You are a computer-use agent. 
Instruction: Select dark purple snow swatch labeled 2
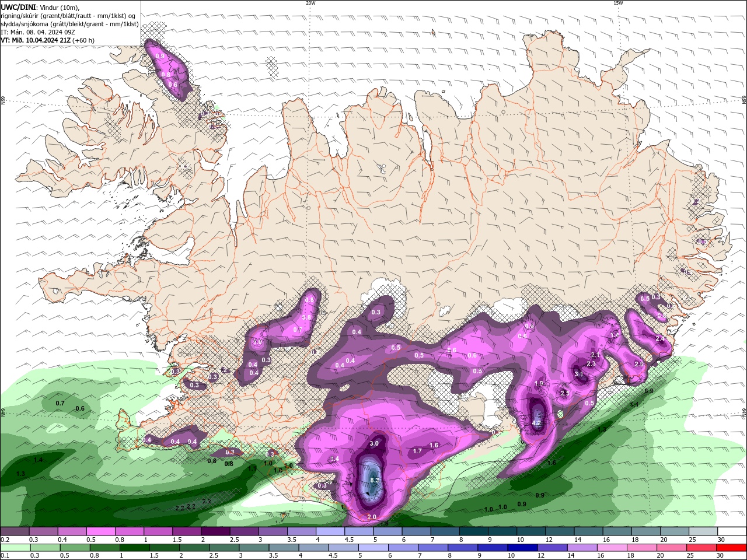click(x=215, y=531)
